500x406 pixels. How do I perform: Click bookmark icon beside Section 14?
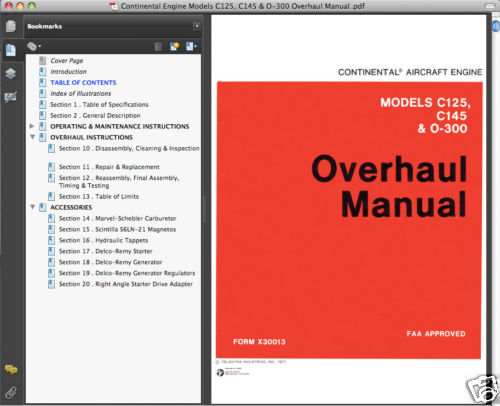click(51, 218)
